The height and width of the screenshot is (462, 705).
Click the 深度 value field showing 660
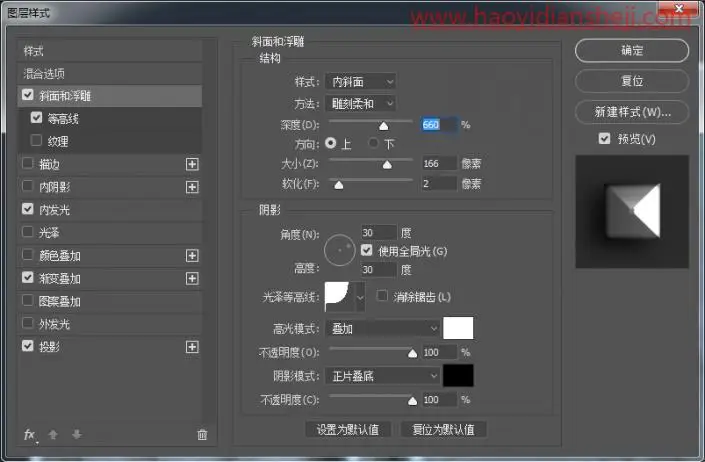click(439, 124)
